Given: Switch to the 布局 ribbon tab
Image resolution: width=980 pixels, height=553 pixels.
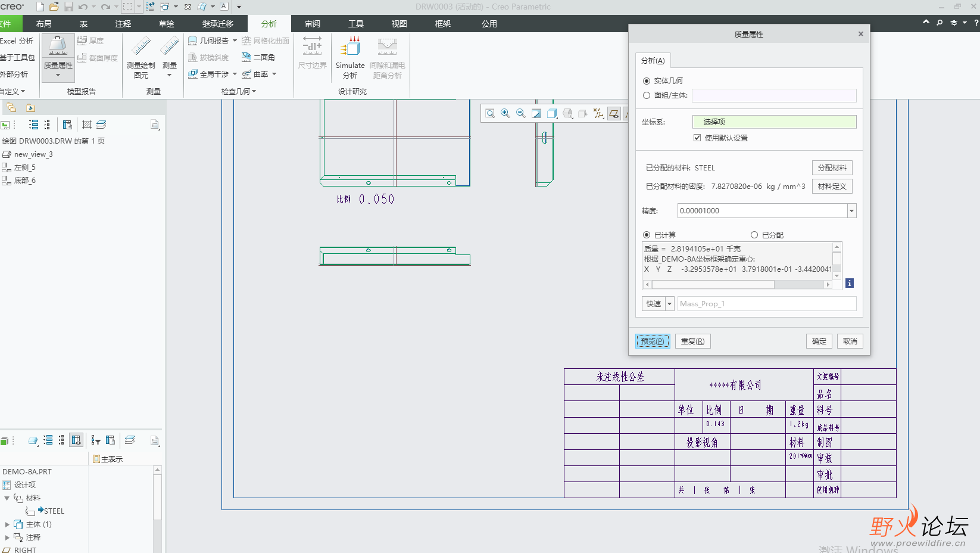Looking at the screenshot, I should pyautogui.click(x=43, y=24).
